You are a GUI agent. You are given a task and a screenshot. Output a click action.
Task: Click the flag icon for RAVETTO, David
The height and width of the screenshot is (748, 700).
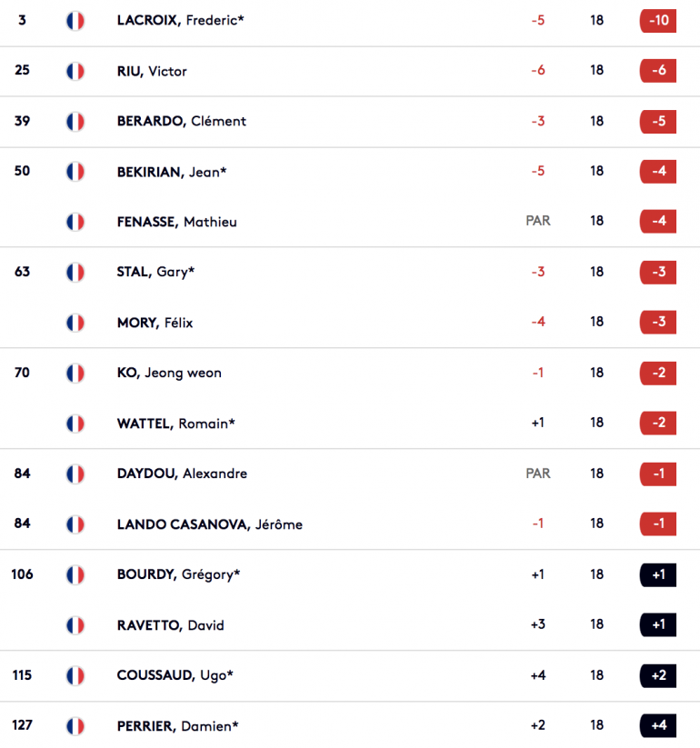pos(75,625)
